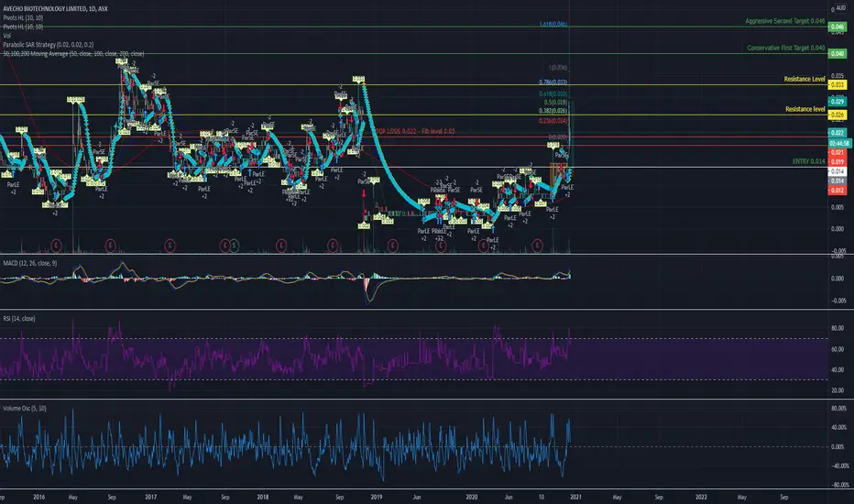Click the 2020 label on the time axis
Screen dimensions: 854x504
(472, 497)
